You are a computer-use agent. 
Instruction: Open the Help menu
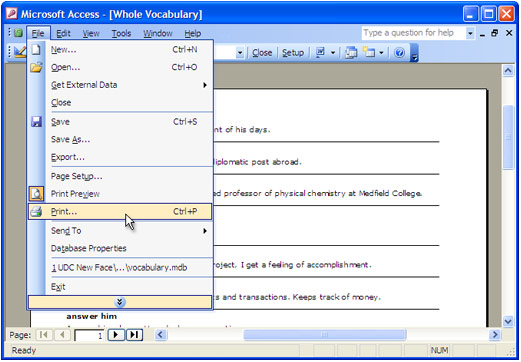pyautogui.click(x=193, y=33)
